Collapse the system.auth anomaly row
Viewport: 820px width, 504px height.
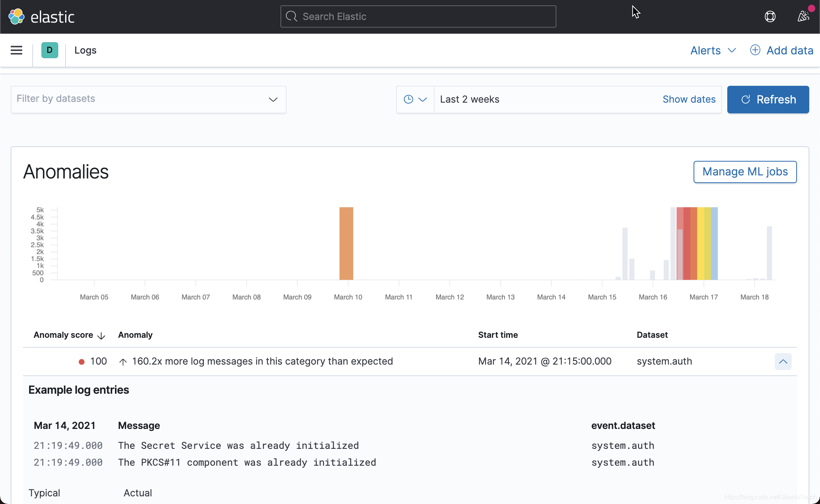[783, 362]
